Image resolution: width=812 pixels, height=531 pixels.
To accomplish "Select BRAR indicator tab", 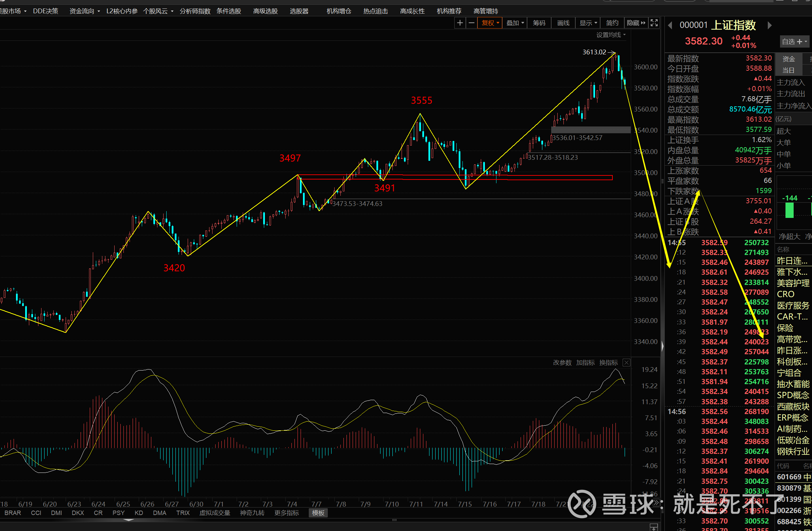I will click(13, 513).
